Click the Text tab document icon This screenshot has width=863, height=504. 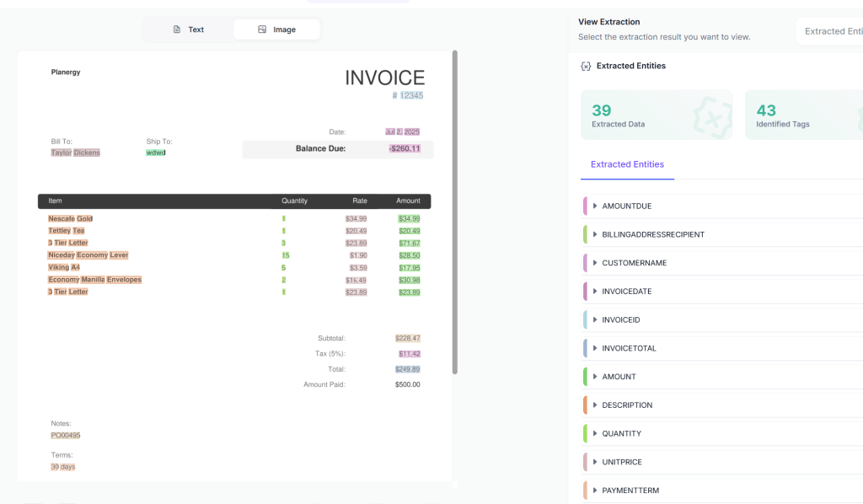pos(177,29)
